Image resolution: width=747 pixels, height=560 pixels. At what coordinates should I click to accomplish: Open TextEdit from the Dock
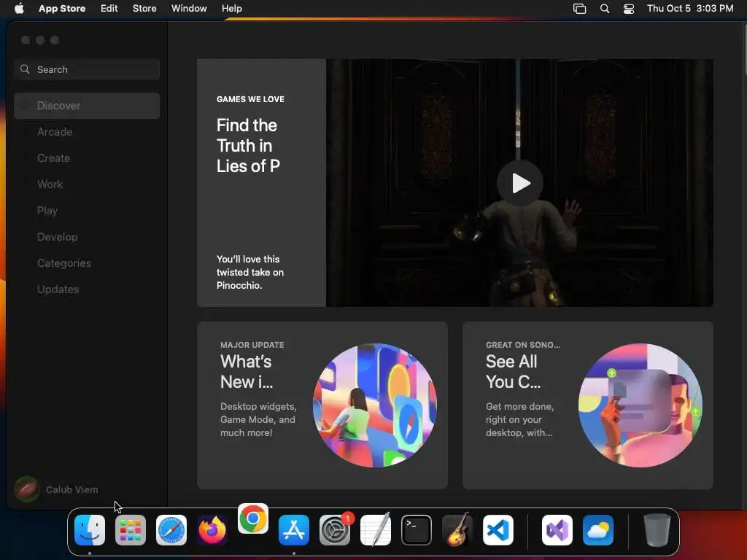click(x=376, y=530)
